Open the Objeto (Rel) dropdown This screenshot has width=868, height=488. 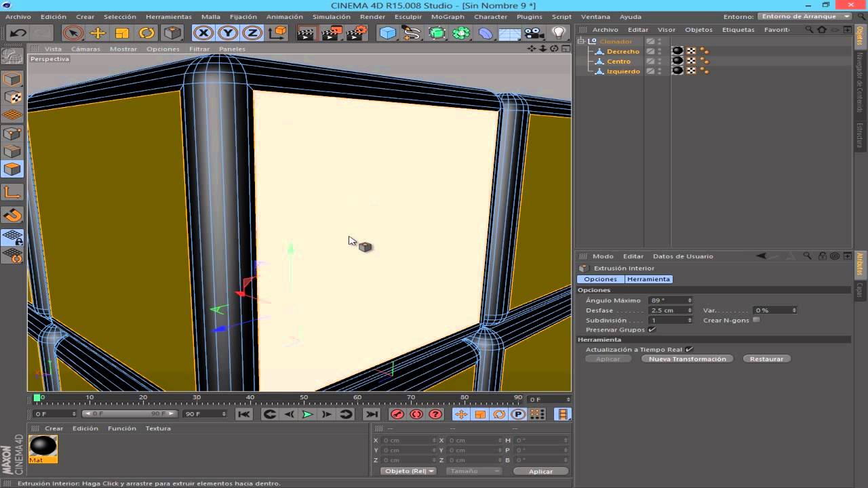click(x=409, y=471)
